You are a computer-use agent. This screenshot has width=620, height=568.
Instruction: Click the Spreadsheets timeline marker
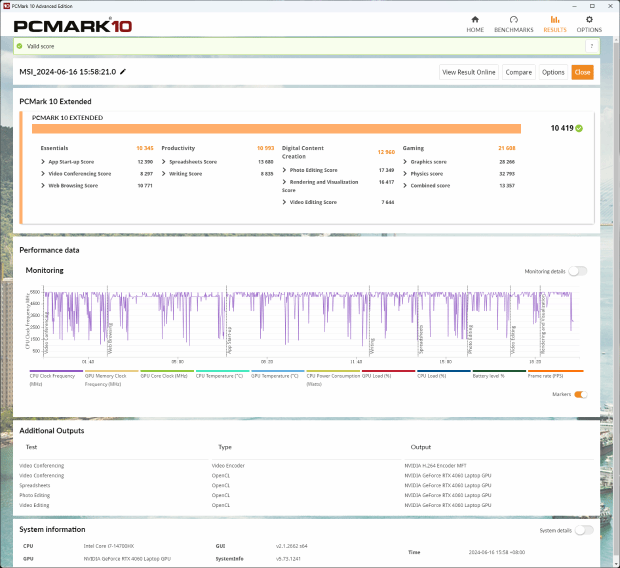(421, 339)
